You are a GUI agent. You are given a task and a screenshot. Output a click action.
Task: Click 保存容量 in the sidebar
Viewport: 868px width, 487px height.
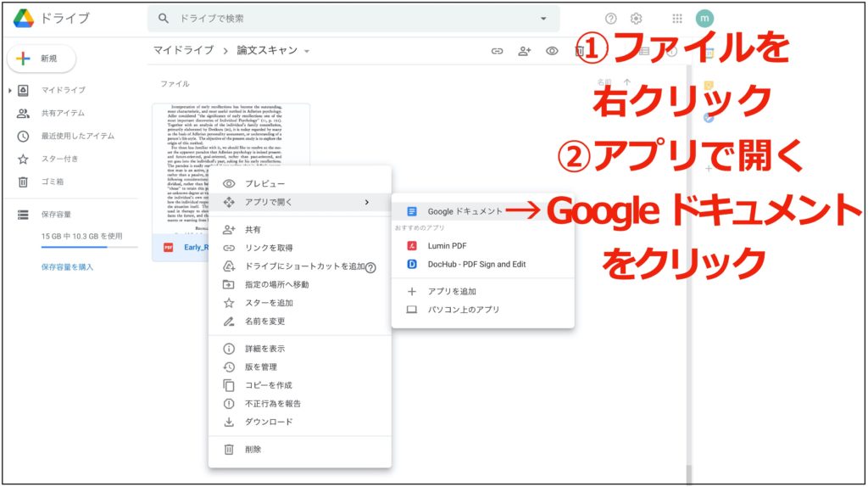[x=56, y=215]
